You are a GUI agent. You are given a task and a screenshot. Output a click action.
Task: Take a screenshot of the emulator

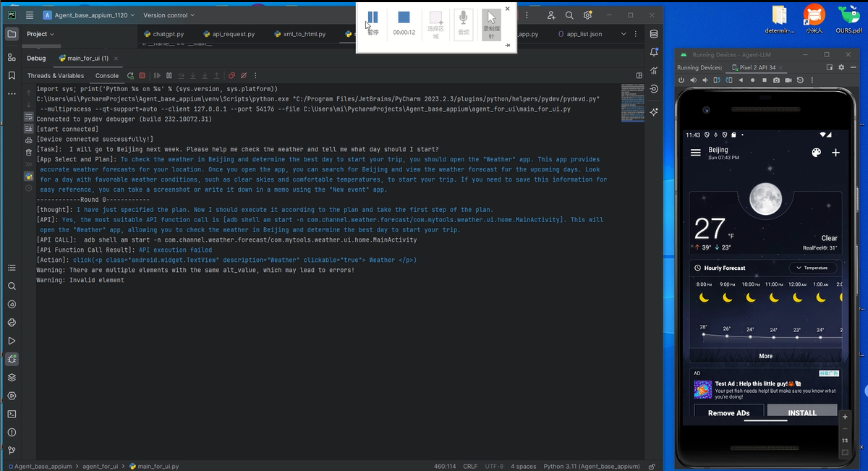[x=776, y=80]
